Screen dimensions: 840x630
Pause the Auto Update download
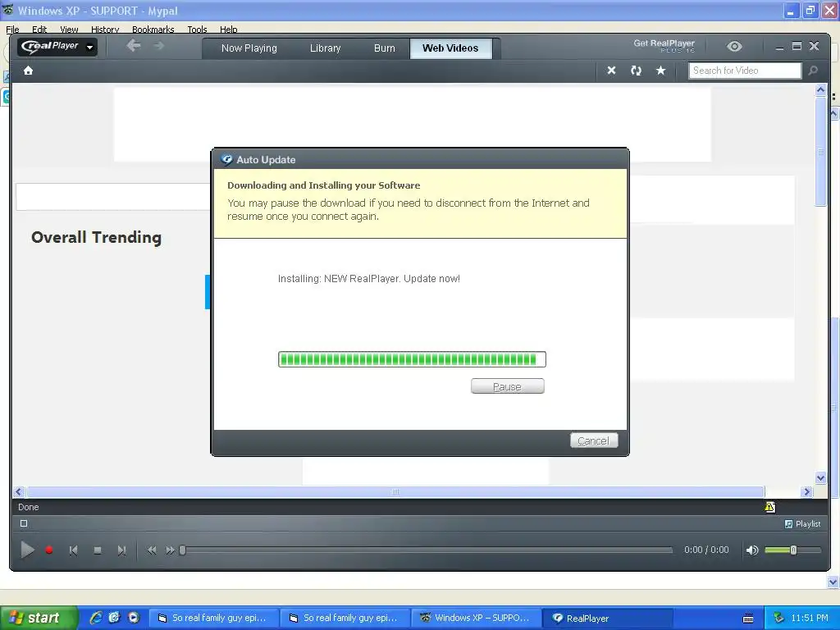coord(507,386)
